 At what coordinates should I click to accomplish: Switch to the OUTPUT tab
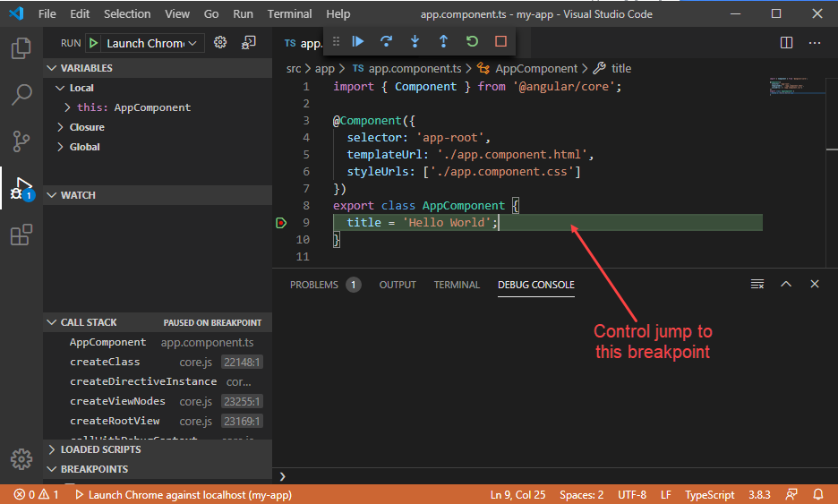398,285
